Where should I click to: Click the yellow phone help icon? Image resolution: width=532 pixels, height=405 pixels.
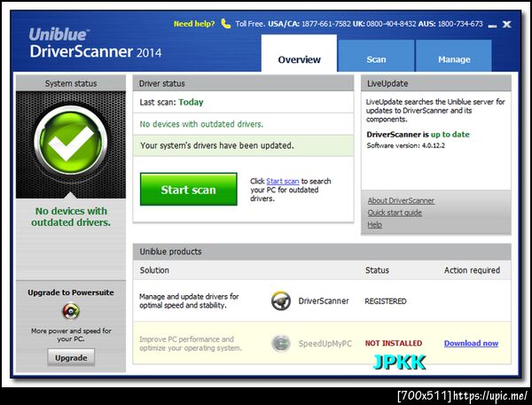coord(225,24)
